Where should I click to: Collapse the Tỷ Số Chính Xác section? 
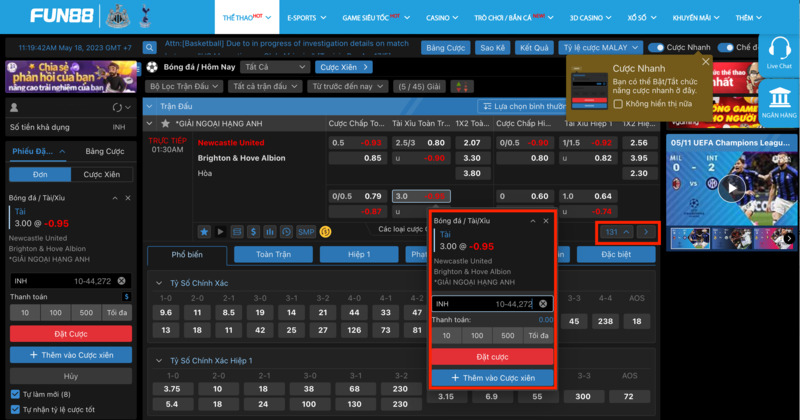pyautogui.click(x=158, y=283)
